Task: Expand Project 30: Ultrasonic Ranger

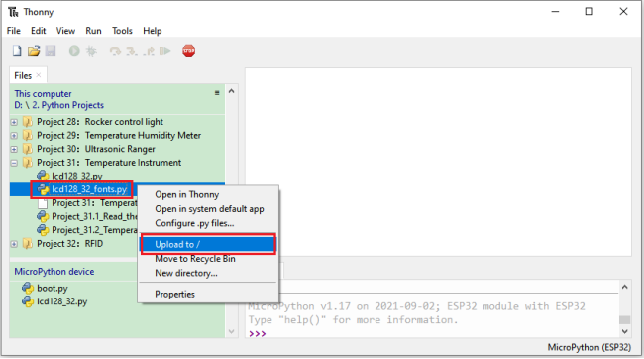Action: 14,149
